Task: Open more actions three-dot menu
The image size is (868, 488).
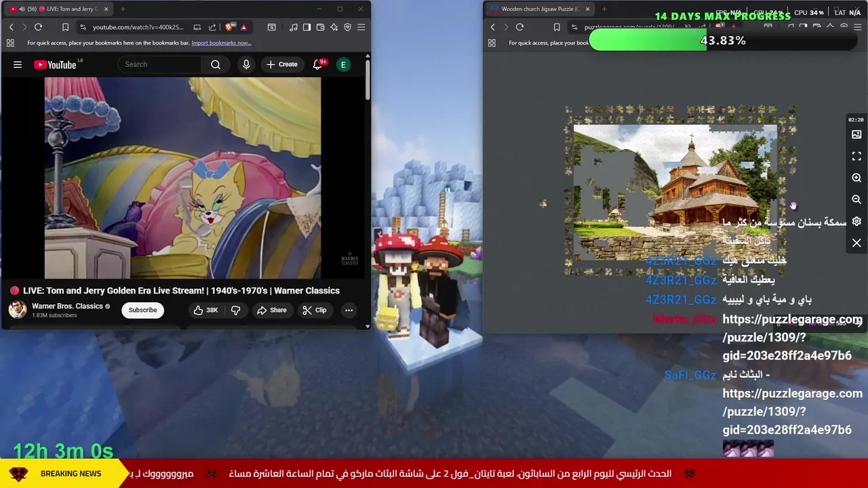Action: 349,310
